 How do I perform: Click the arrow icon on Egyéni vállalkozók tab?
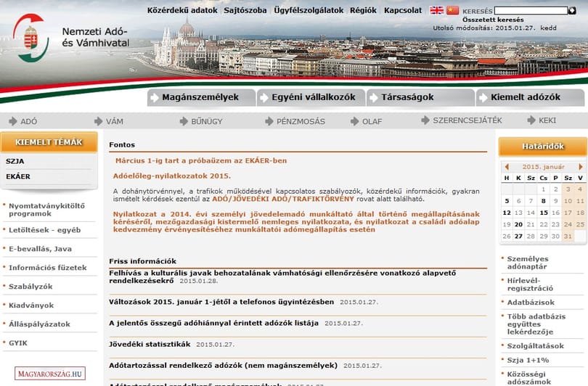(x=264, y=98)
